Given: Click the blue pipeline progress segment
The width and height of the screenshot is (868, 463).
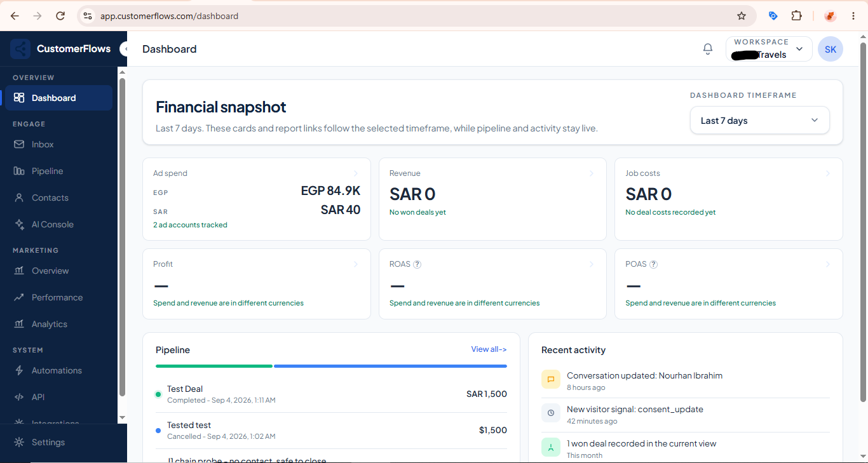Looking at the screenshot, I should click(390, 366).
